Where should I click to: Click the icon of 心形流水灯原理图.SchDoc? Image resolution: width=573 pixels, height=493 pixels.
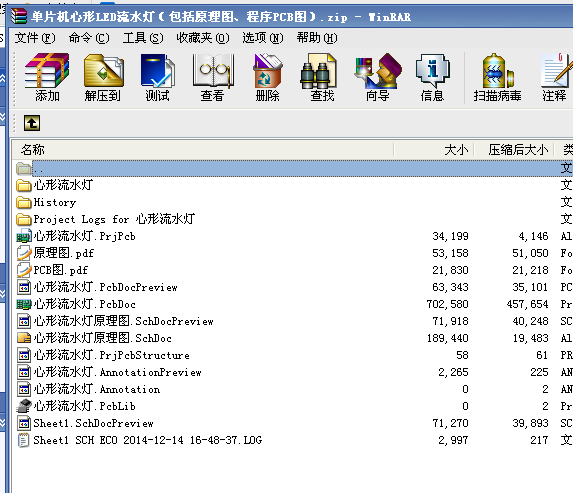click(x=24, y=338)
